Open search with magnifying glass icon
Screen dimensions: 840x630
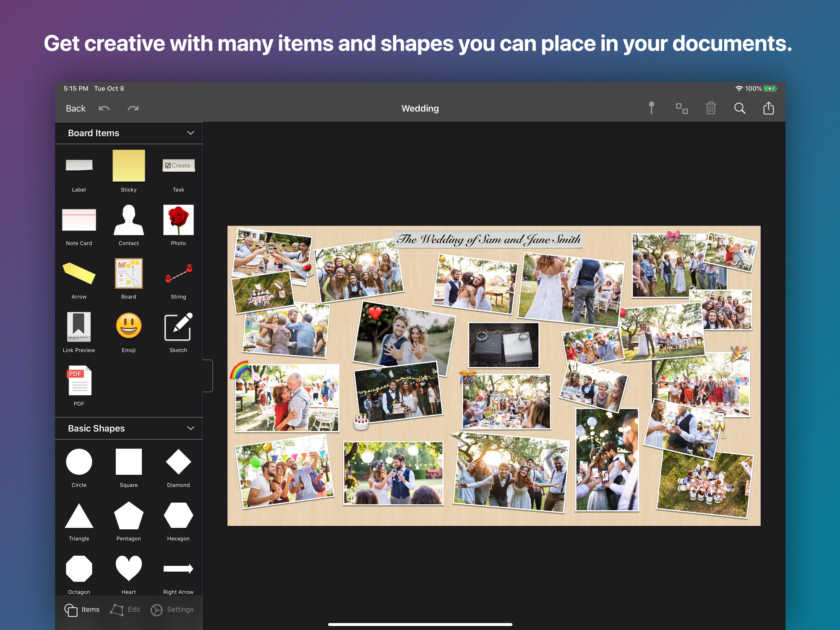[739, 108]
